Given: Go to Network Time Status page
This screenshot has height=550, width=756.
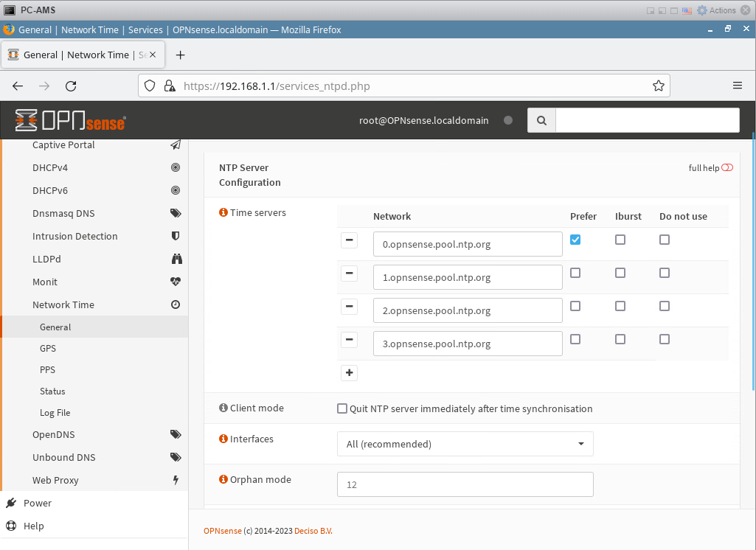Looking at the screenshot, I should pyautogui.click(x=52, y=391).
